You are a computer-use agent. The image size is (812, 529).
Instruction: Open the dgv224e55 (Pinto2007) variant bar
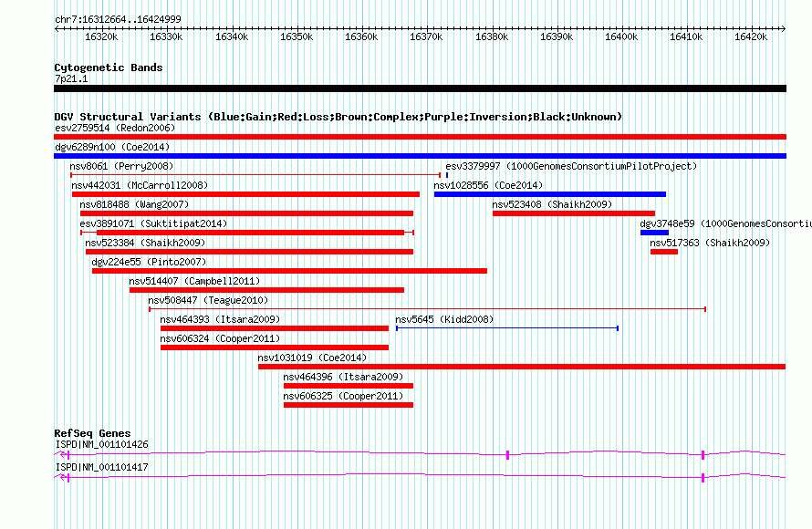289,271
